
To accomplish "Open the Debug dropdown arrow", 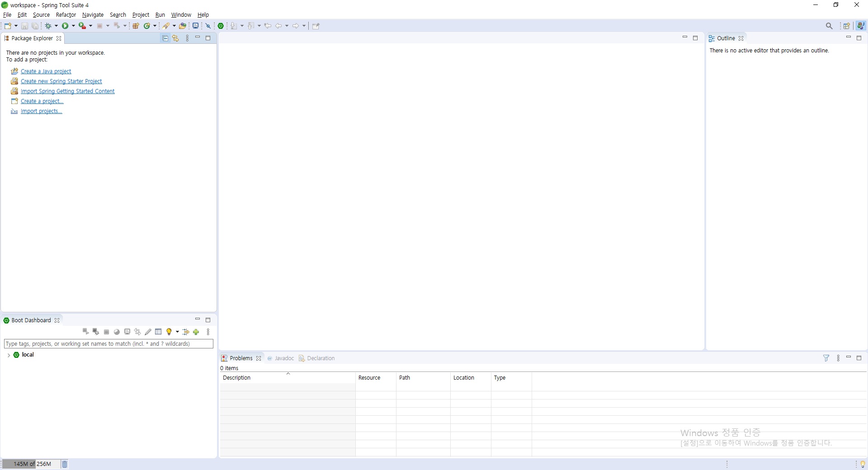I will [x=56, y=26].
